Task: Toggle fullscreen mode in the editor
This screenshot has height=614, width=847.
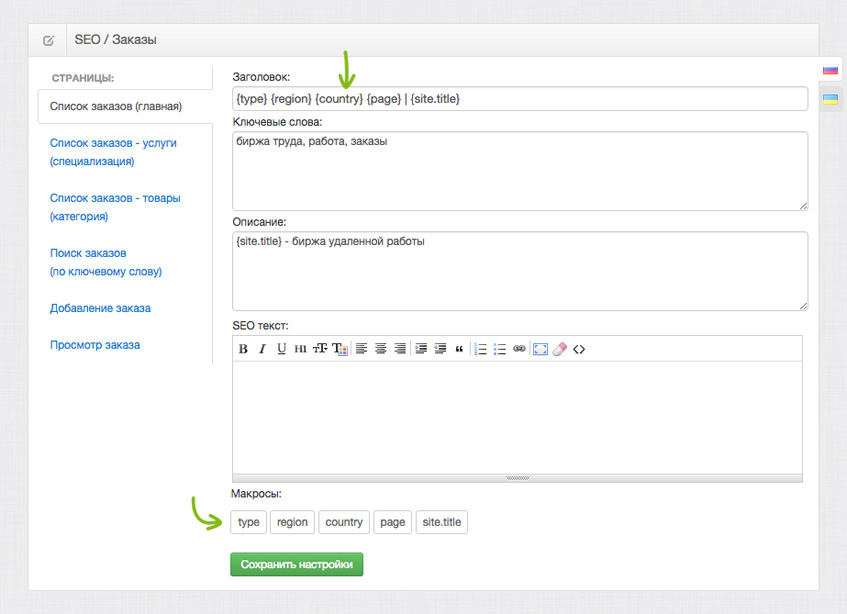Action: coord(540,349)
